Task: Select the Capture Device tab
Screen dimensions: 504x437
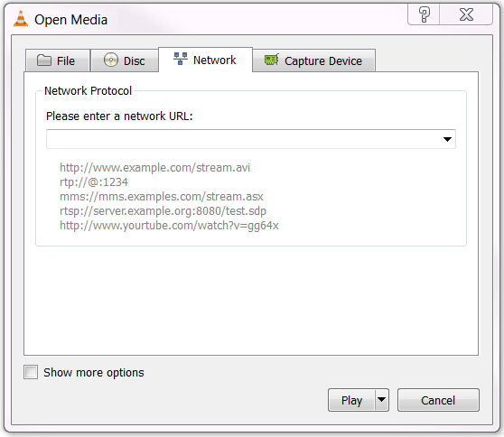Action: tap(313, 60)
